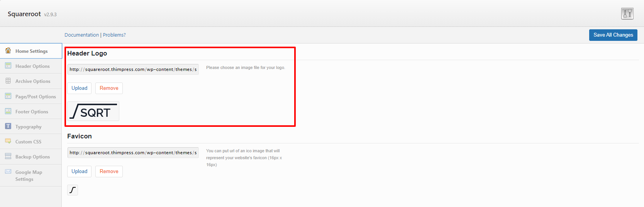Open the Custom CSS section

tap(31, 141)
